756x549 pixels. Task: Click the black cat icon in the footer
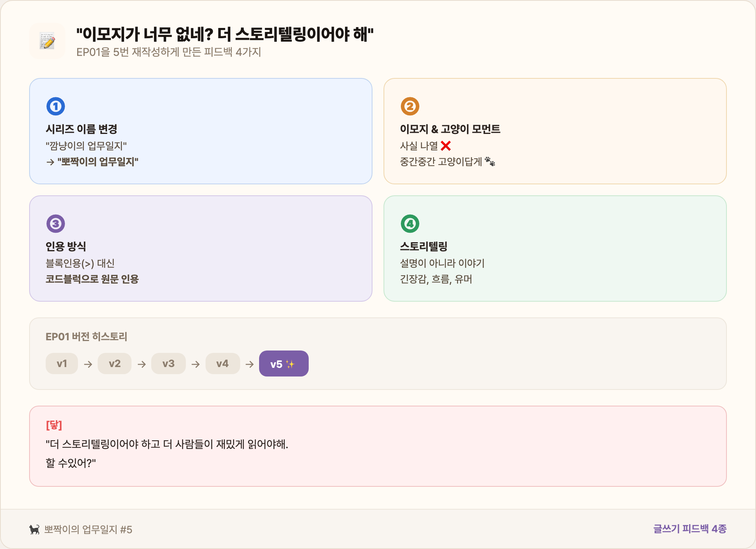pos(34,530)
